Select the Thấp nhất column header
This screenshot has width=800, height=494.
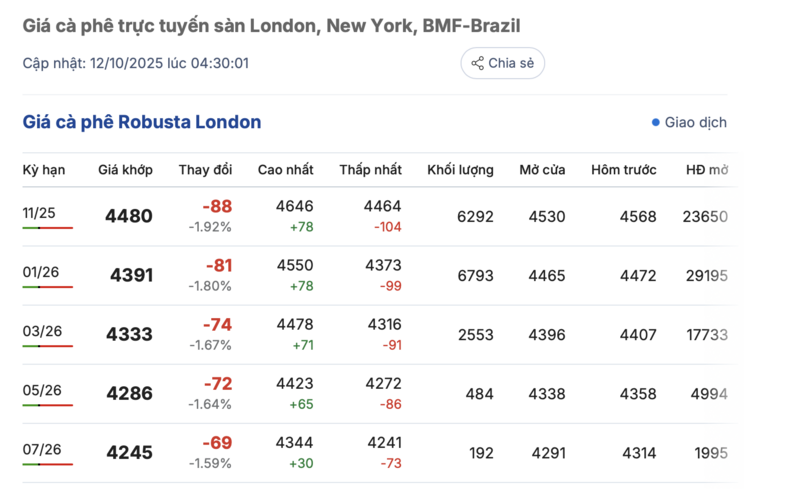point(370,170)
